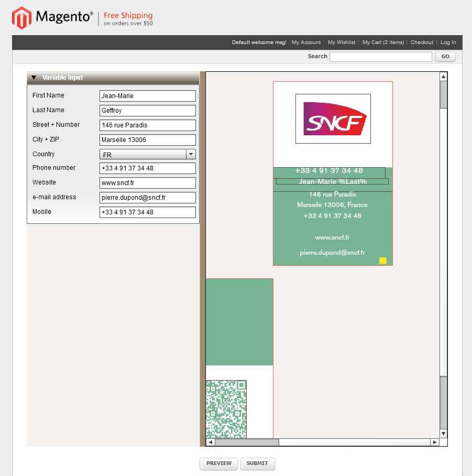The image size is (472, 476).
Task: Select the 'Jean-Marie %Last%' text frame
Action: point(333,181)
